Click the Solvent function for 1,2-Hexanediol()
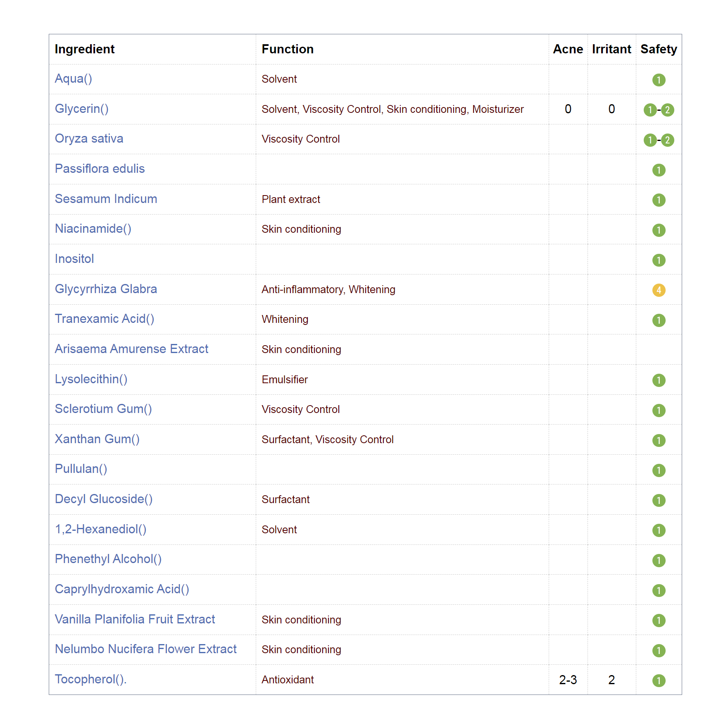This screenshot has height=728, width=728. (279, 530)
